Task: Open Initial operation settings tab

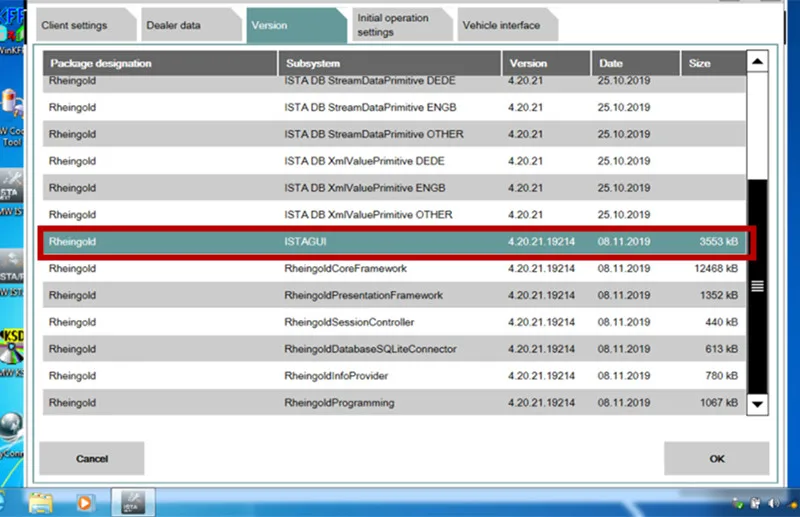Action: pyautogui.click(x=402, y=25)
